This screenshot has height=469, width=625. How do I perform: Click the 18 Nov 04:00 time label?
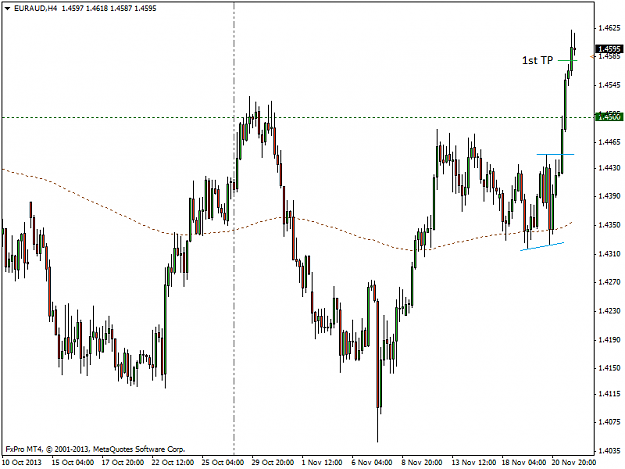coord(524,462)
